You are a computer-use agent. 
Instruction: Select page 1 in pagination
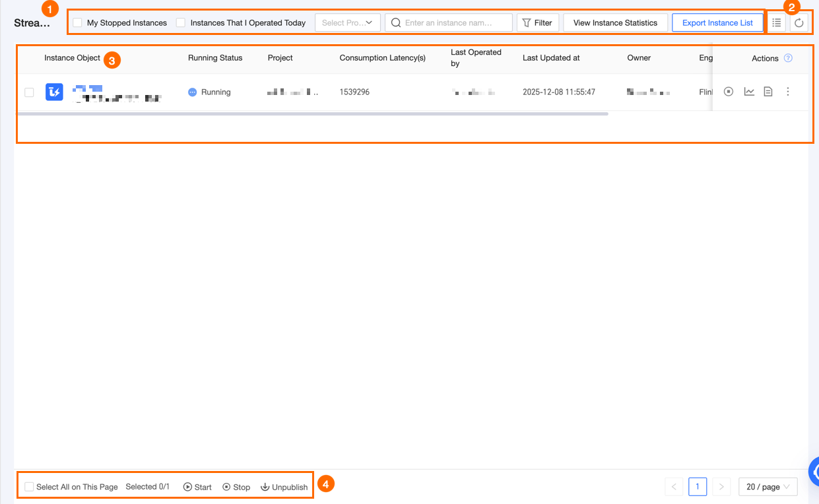pos(698,487)
